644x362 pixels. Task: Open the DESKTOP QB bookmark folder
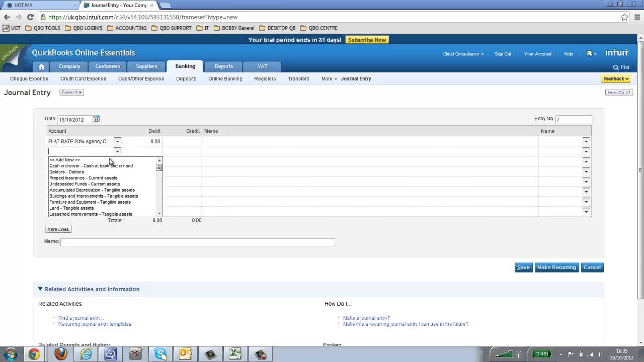[277, 28]
